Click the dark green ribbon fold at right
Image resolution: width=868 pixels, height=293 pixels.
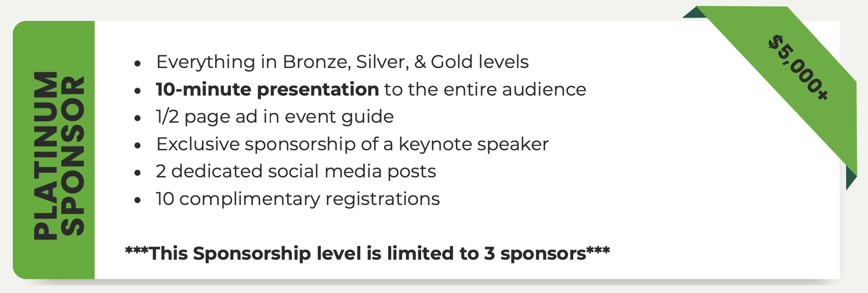click(x=850, y=178)
